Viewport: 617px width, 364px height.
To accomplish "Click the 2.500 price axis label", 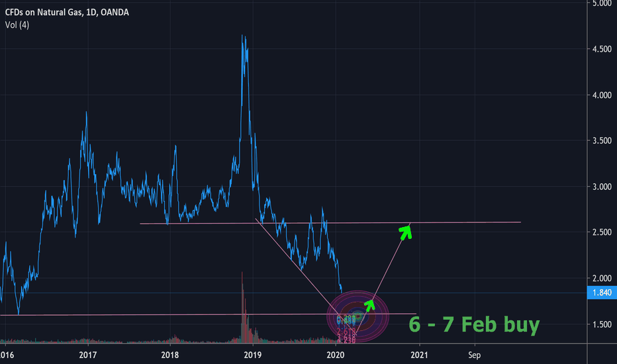I will click(x=602, y=232).
